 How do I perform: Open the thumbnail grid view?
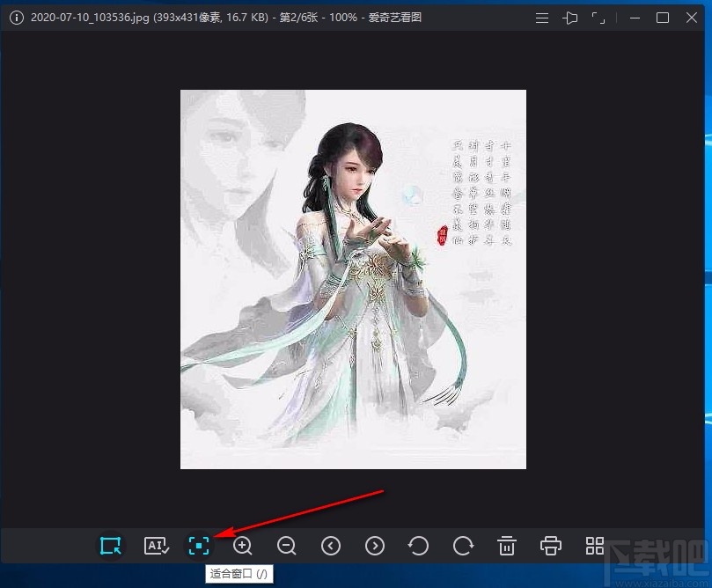pos(594,546)
